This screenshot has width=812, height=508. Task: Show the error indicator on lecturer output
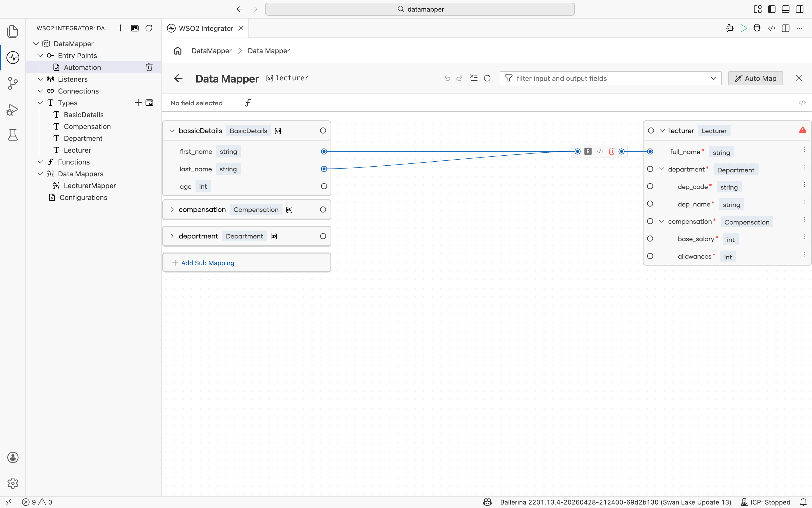[x=803, y=130]
